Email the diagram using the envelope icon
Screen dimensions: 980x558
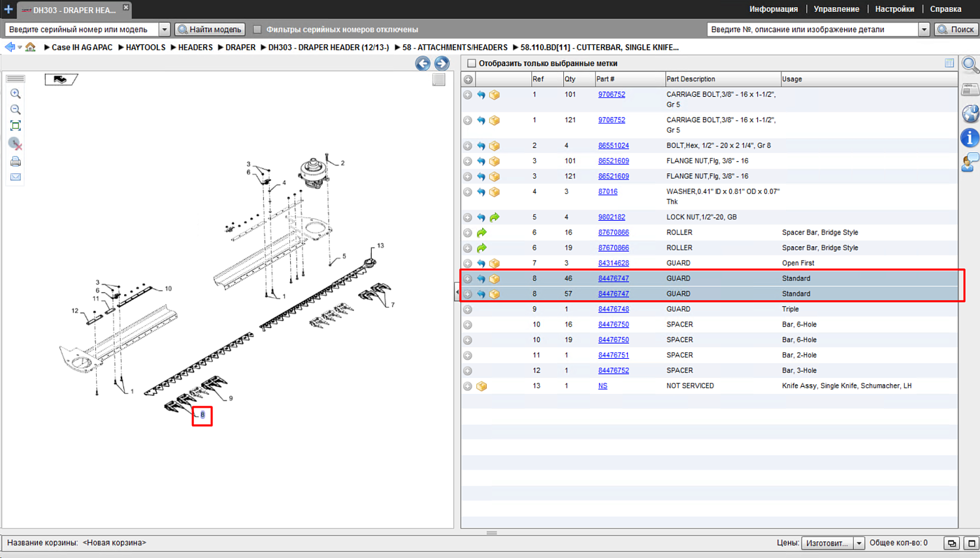tap(16, 177)
